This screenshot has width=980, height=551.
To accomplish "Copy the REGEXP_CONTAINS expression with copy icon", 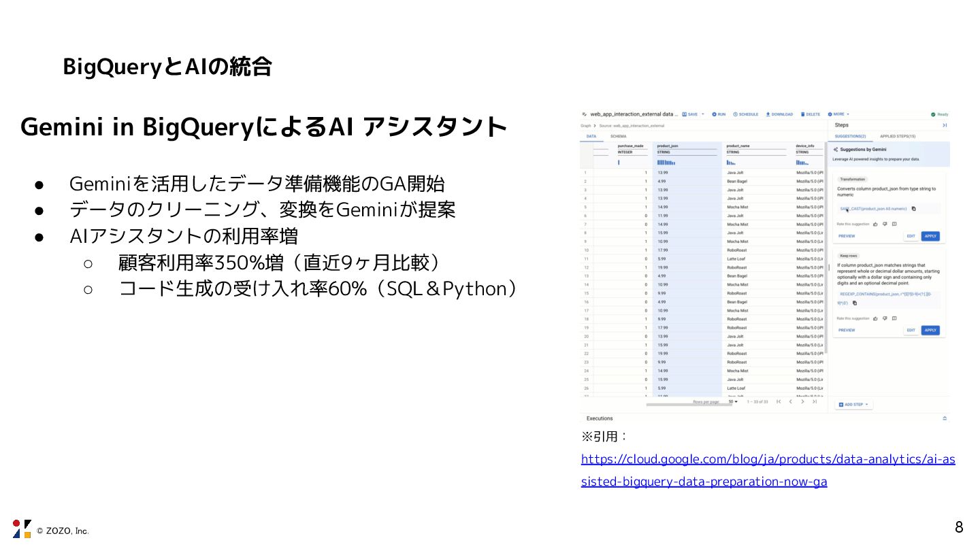I will click(855, 303).
